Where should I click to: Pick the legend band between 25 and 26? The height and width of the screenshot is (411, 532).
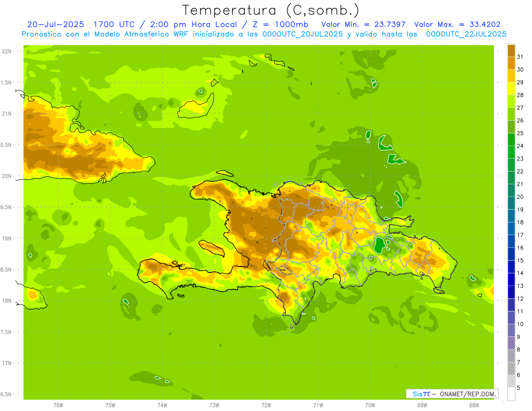click(x=511, y=126)
